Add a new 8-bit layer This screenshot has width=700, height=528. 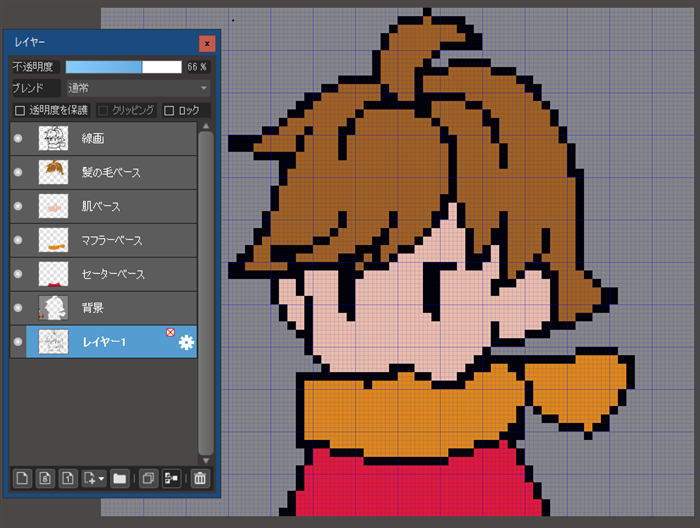(x=45, y=478)
